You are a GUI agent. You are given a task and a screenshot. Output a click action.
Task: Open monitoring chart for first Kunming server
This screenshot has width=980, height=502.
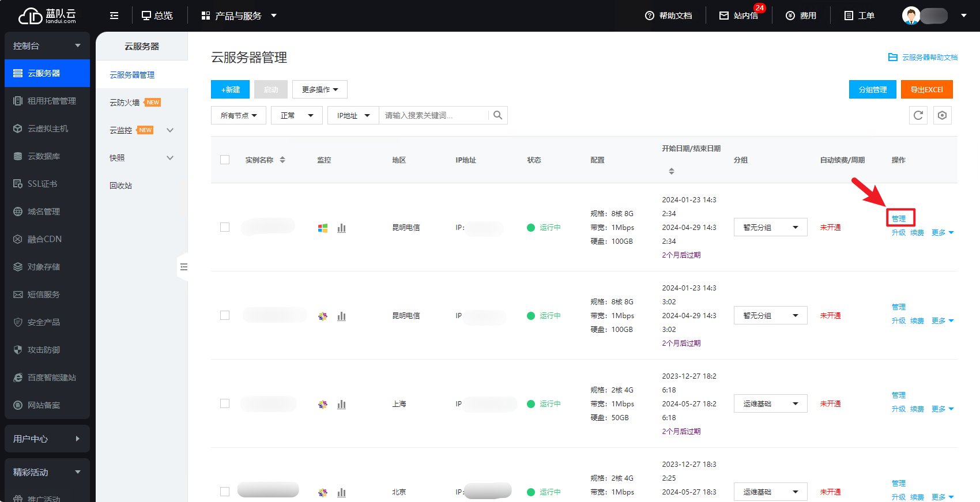click(341, 228)
